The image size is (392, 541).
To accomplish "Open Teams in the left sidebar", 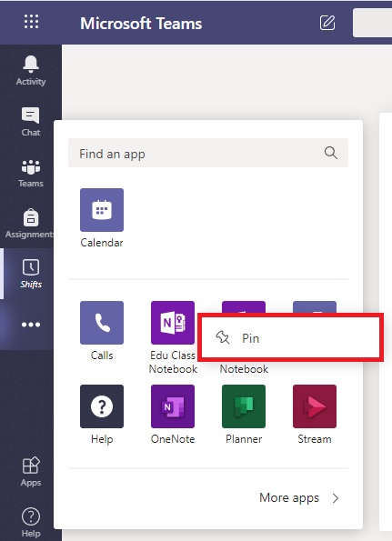I will (x=31, y=173).
